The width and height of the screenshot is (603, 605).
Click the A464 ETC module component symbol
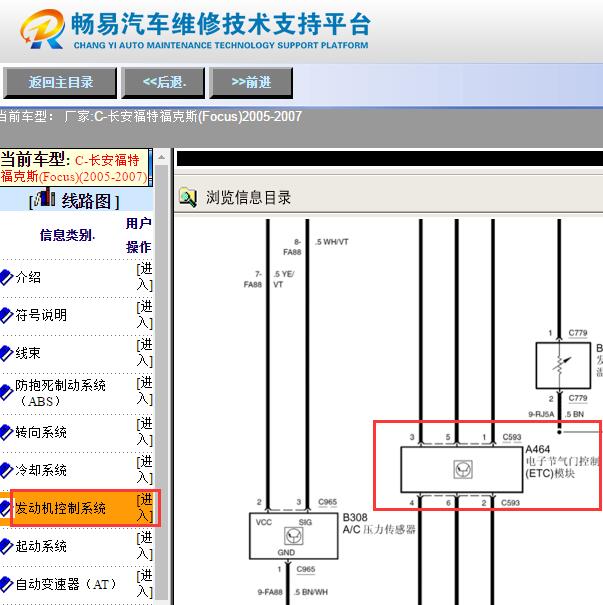462,470
